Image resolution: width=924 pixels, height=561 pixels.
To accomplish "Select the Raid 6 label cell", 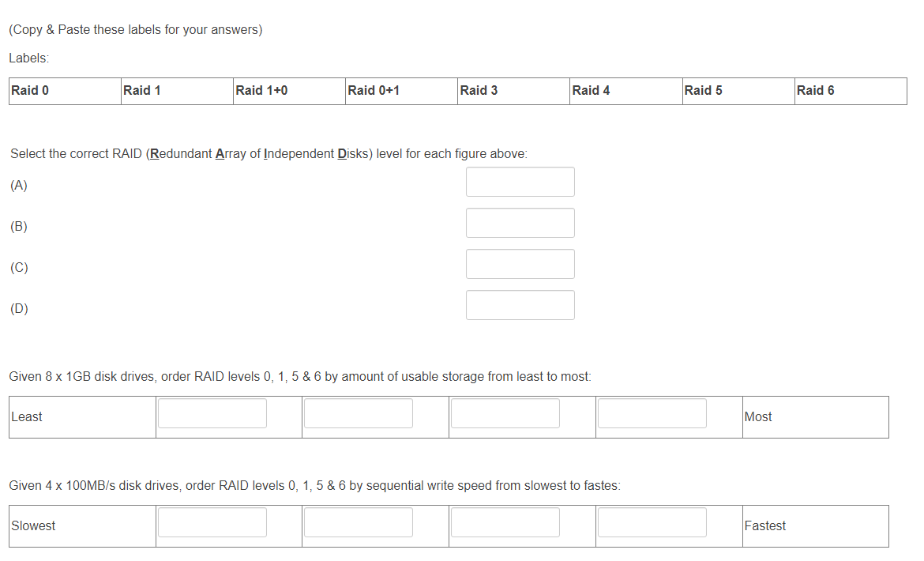I will tap(848, 91).
